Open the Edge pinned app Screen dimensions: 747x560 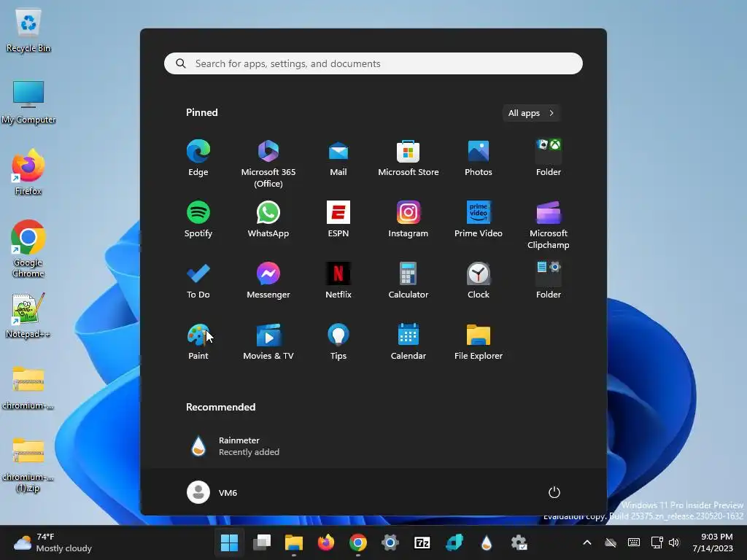198,158
